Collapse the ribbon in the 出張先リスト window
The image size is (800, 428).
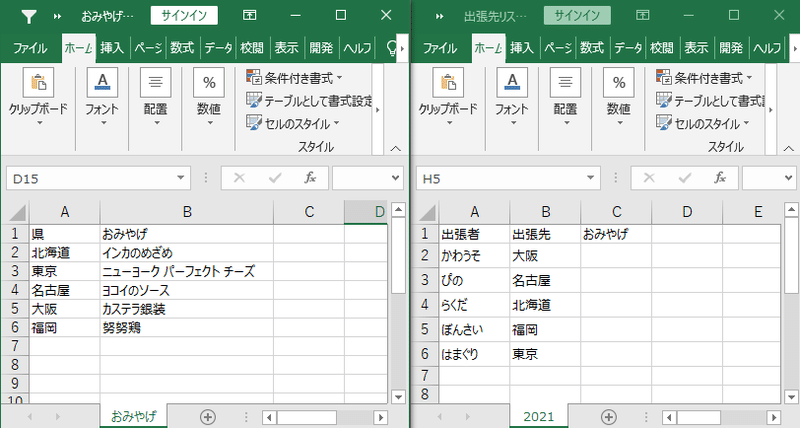click(789, 148)
